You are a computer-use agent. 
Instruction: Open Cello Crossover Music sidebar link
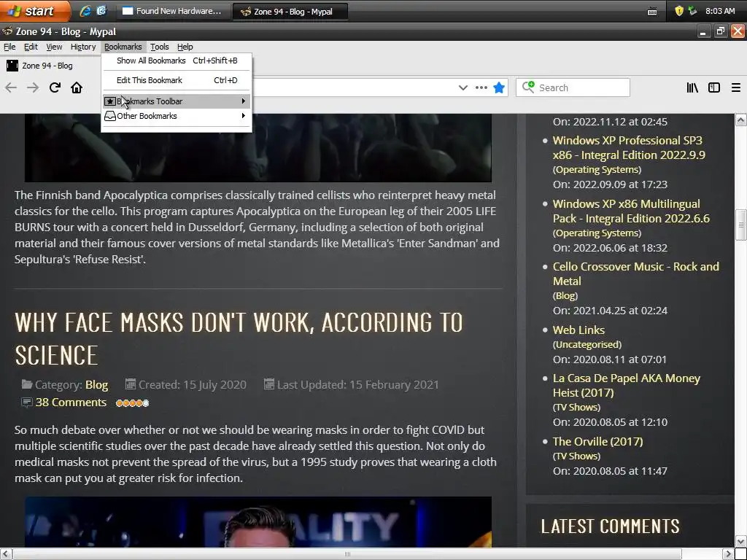tap(636, 274)
